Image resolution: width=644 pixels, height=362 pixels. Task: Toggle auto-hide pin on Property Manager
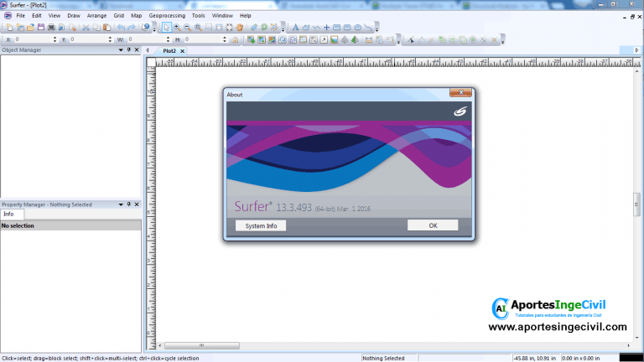[129, 204]
